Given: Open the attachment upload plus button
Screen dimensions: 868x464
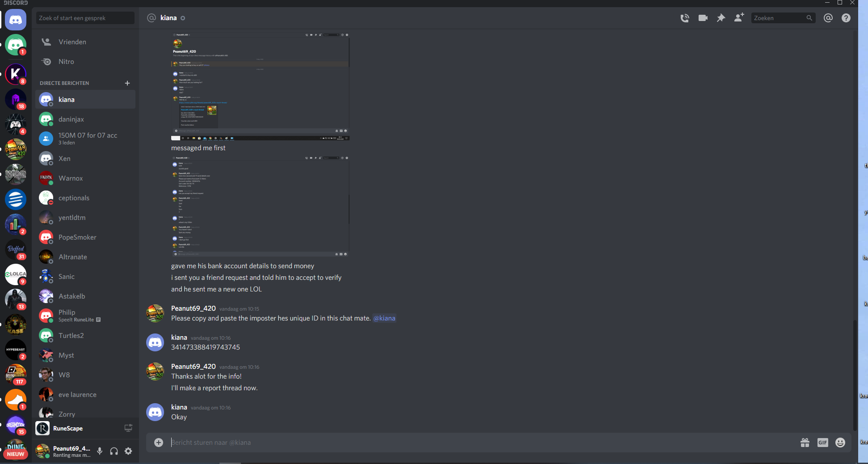Looking at the screenshot, I should tap(159, 443).
